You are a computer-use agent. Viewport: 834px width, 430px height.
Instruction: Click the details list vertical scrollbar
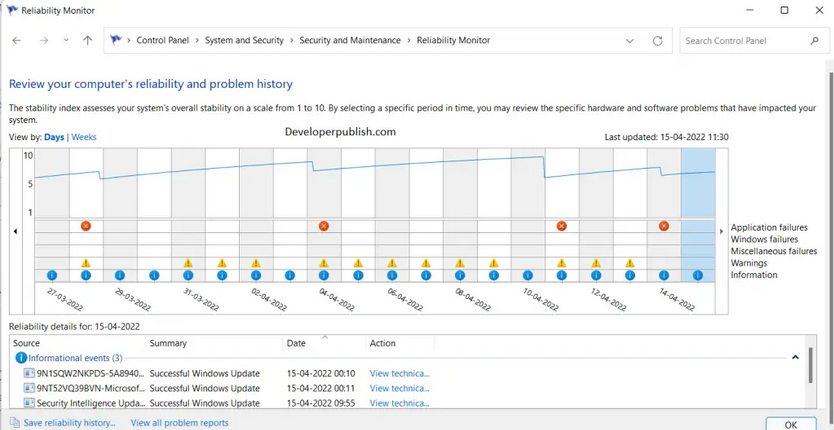pyautogui.click(x=810, y=365)
